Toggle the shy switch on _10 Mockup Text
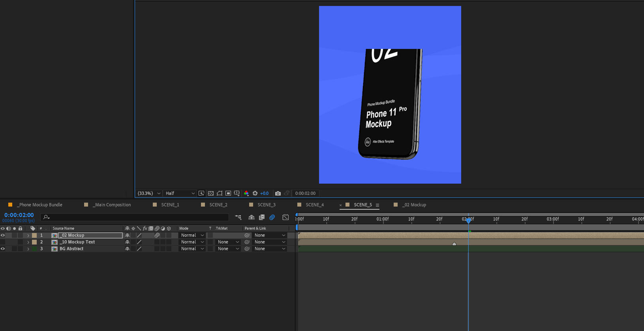The image size is (644, 331). (127, 242)
